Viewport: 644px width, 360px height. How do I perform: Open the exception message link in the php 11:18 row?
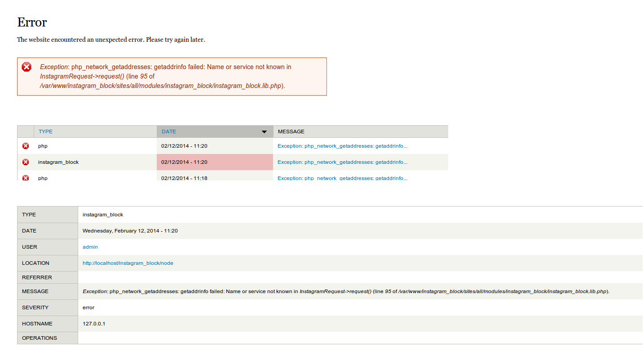coord(343,178)
